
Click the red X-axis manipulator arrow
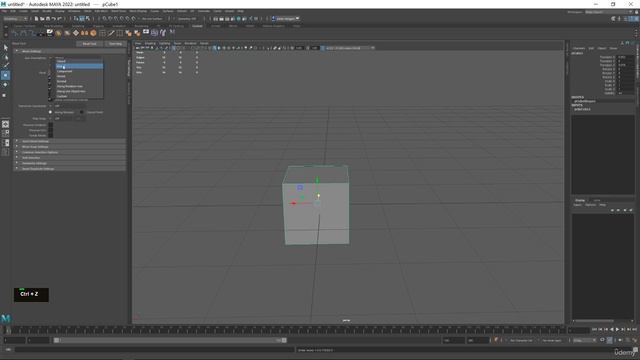click(293, 203)
